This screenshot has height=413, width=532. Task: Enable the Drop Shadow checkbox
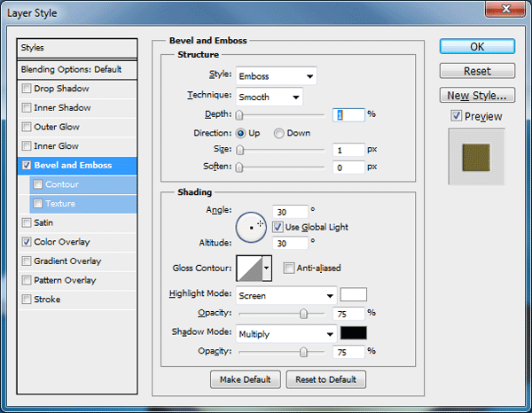click(26, 89)
